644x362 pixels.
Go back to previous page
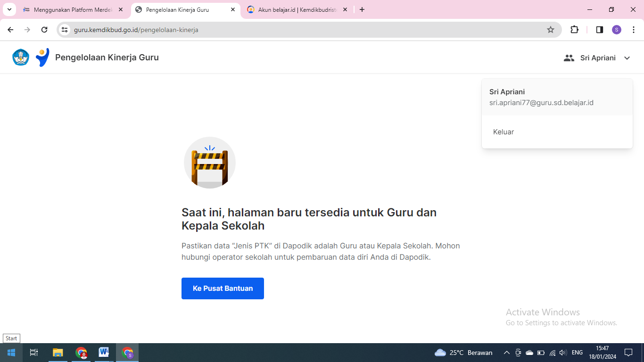pyautogui.click(x=10, y=30)
